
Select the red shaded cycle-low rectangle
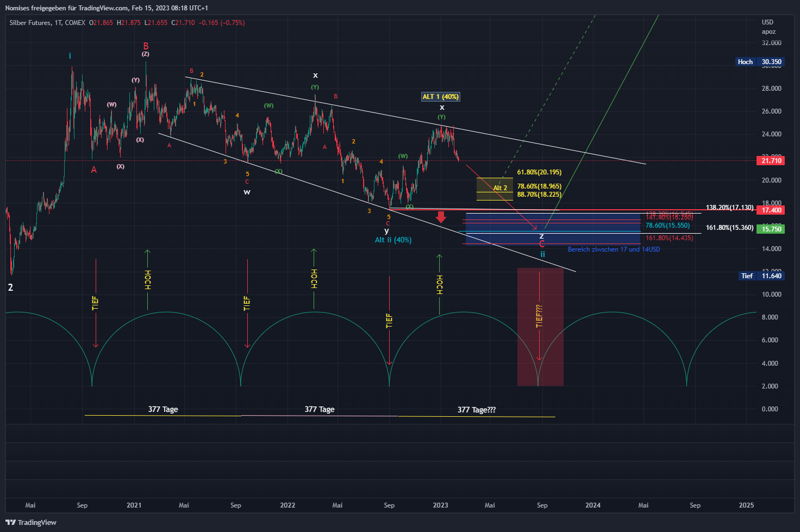540,327
